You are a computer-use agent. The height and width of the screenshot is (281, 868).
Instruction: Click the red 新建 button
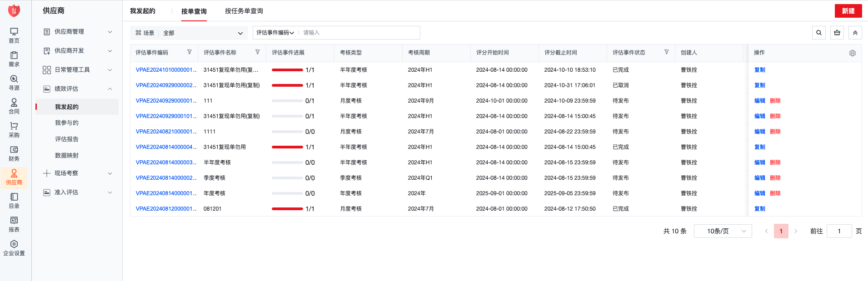[848, 11]
